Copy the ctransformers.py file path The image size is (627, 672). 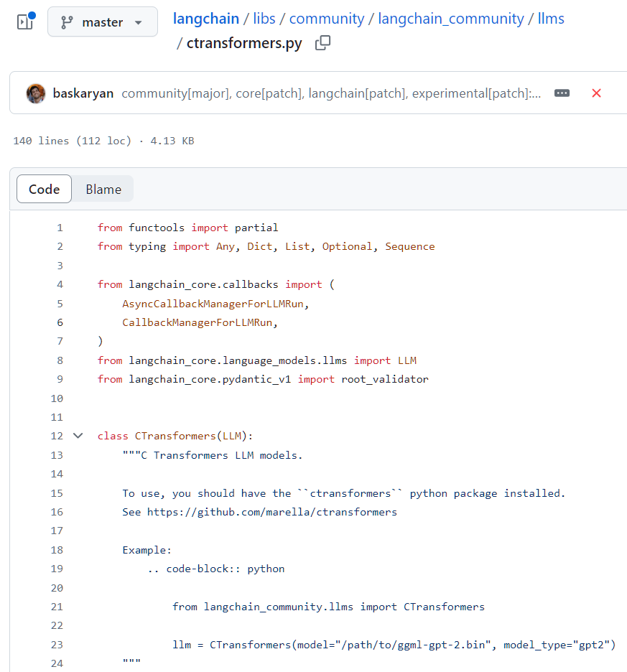[x=323, y=43]
